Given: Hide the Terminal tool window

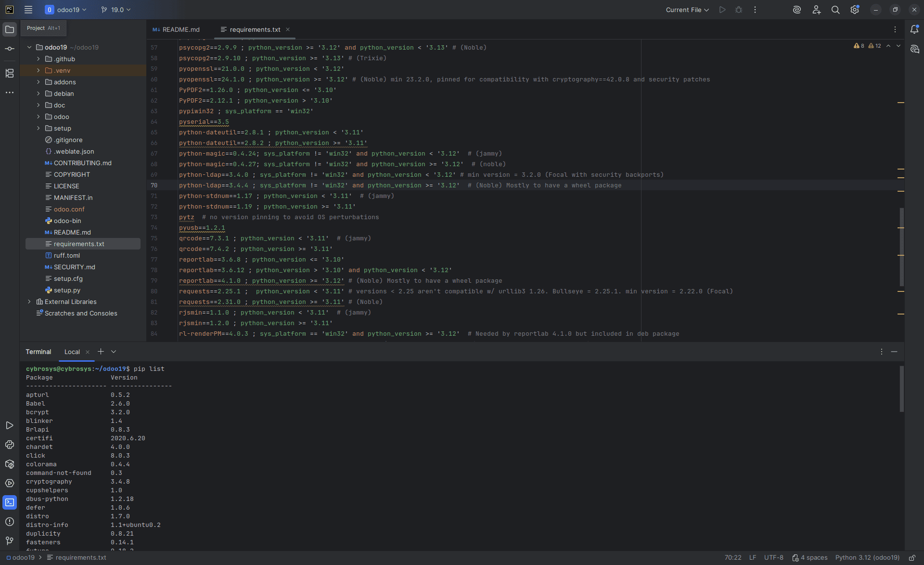Looking at the screenshot, I should (894, 352).
